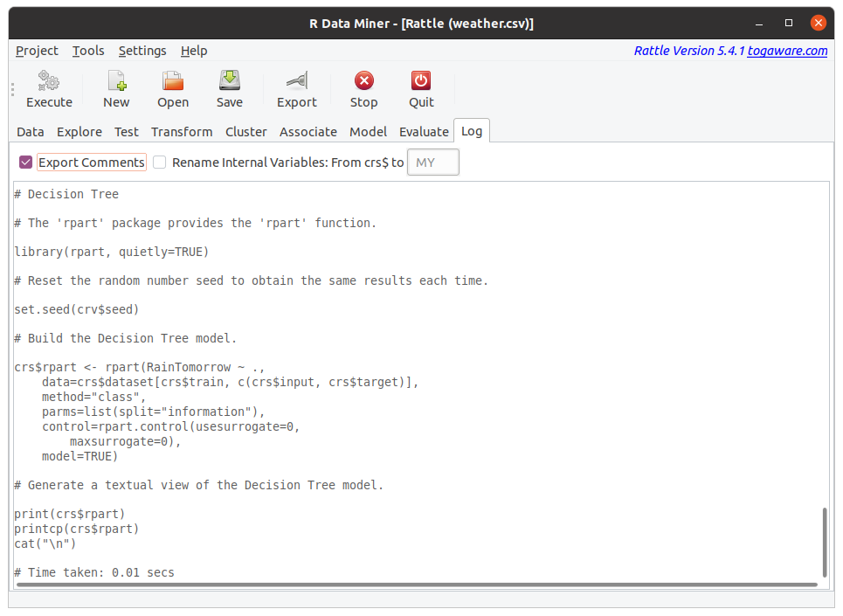This screenshot has height=616, width=843.
Task: Click the 'method="class",' line
Action: 94,397
